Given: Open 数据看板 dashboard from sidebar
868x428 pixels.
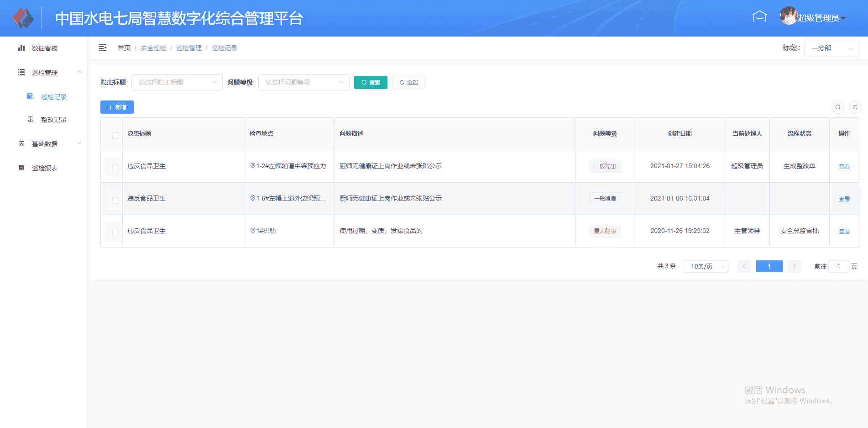Looking at the screenshot, I should [x=44, y=48].
